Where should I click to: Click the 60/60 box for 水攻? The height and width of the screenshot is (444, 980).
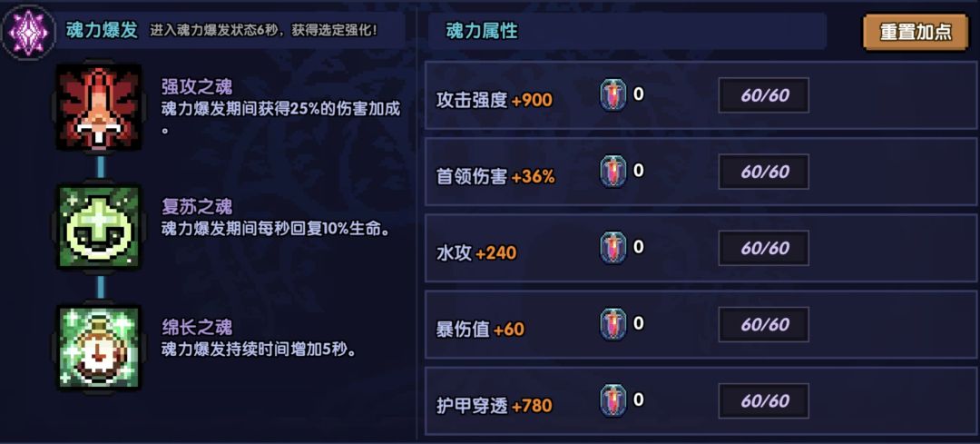coord(764,248)
